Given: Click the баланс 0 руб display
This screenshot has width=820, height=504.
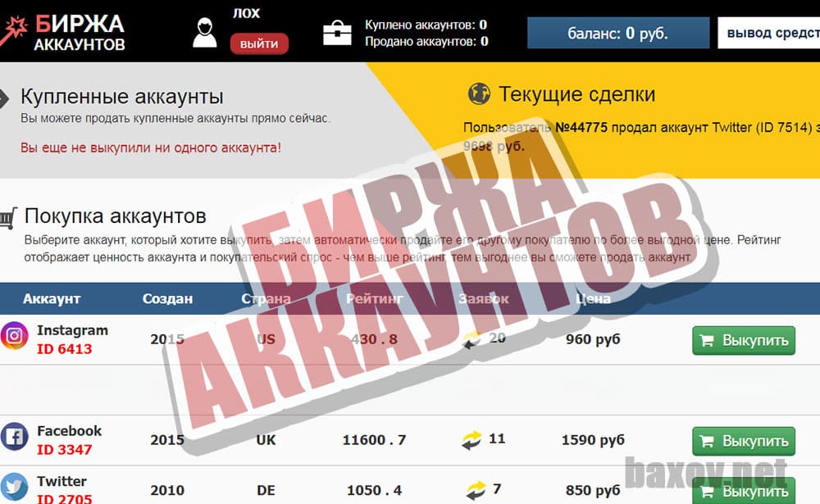Looking at the screenshot, I should point(617,32).
